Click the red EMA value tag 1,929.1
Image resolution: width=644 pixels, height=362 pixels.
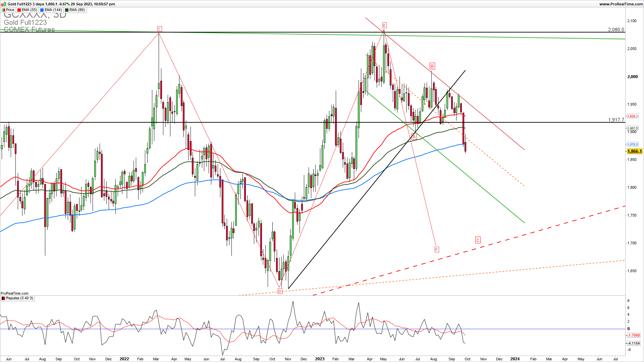[633, 116]
